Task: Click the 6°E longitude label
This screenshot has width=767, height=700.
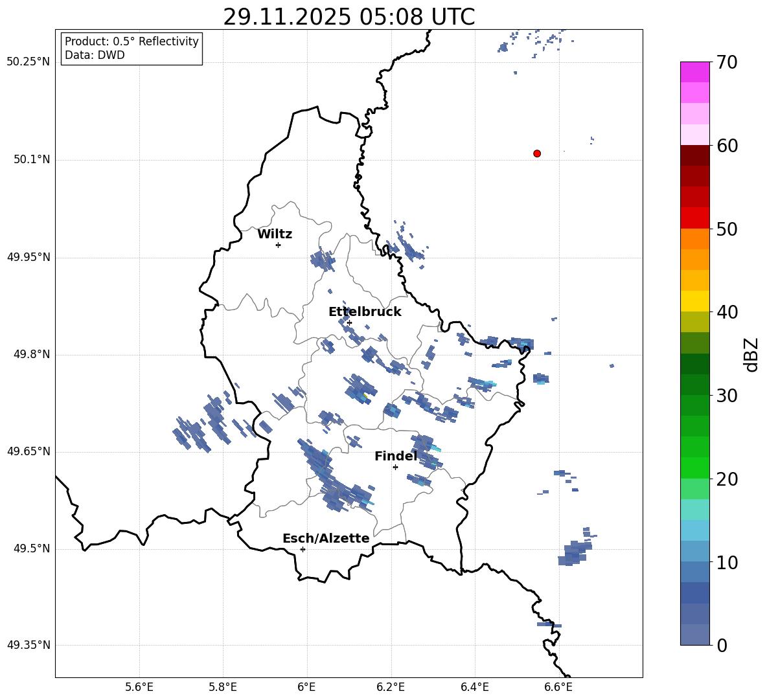Action: [x=306, y=687]
